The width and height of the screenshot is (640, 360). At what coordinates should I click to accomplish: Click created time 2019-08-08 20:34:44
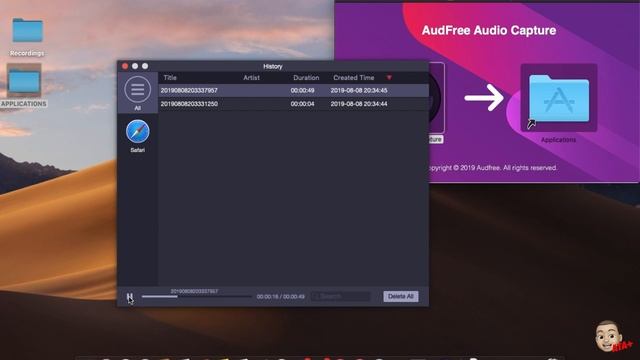[x=359, y=104]
